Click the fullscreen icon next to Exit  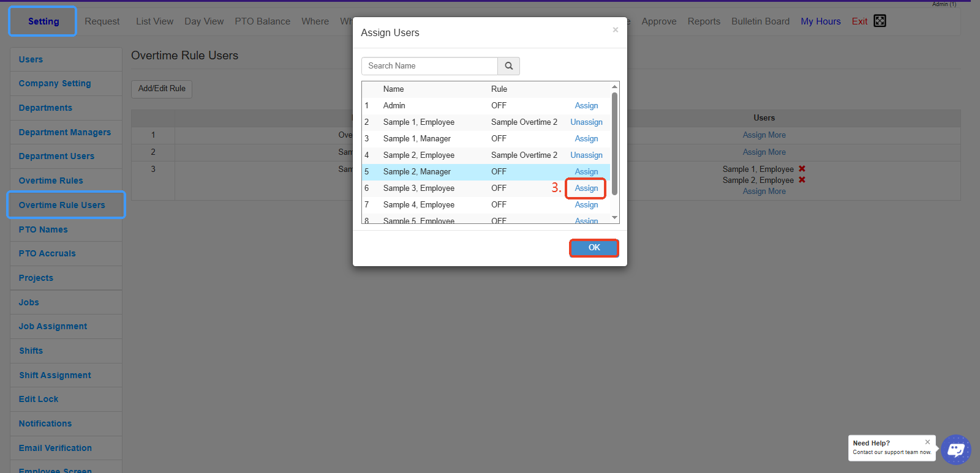coord(880,21)
